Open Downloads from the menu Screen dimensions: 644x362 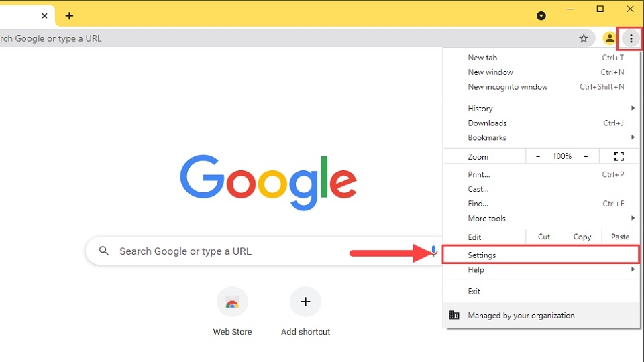coord(542,123)
